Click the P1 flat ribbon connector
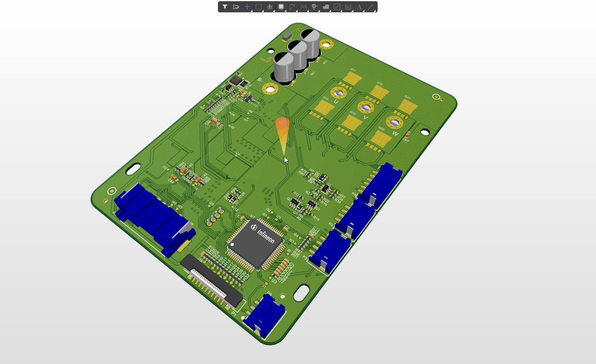Viewport: 596px width, 364px height. pyautogui.click(x=211, y=281)
